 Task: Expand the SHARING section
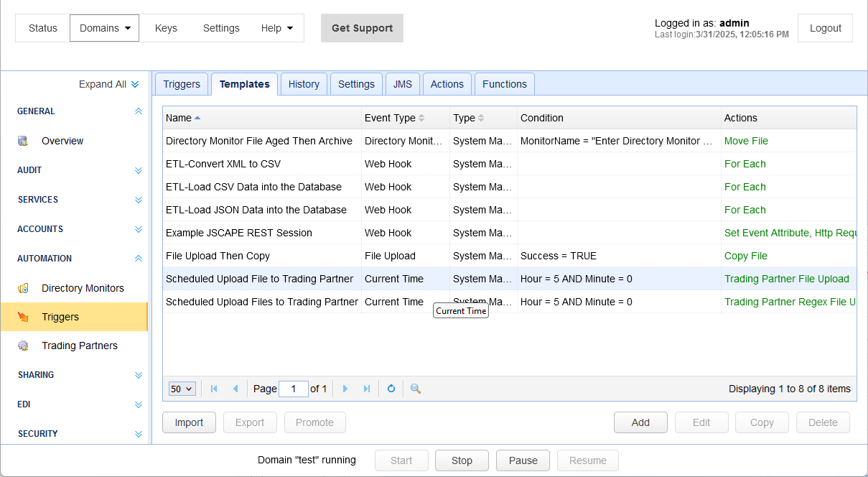139,375
